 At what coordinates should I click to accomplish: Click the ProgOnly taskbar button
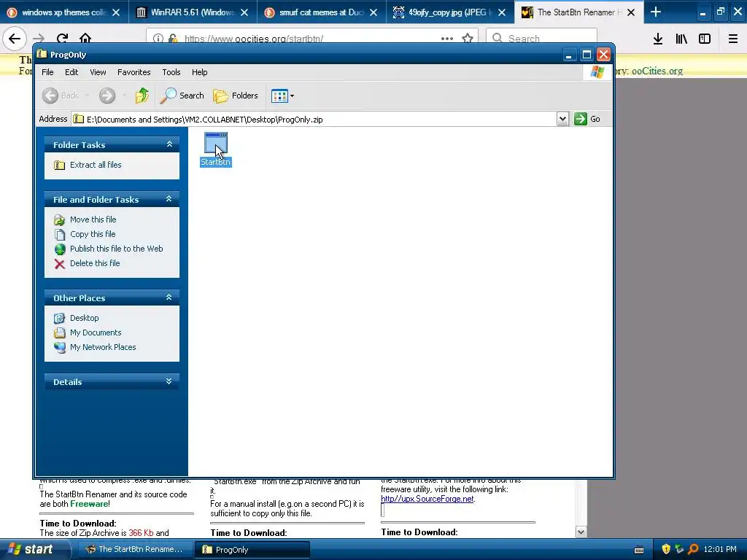point(252,549)
